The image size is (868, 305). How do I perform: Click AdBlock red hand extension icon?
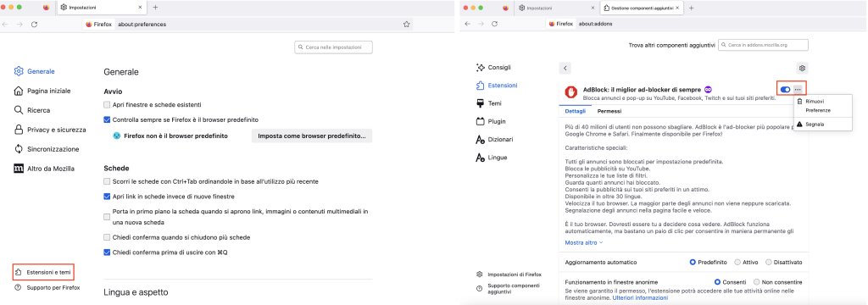coord(570,91)
